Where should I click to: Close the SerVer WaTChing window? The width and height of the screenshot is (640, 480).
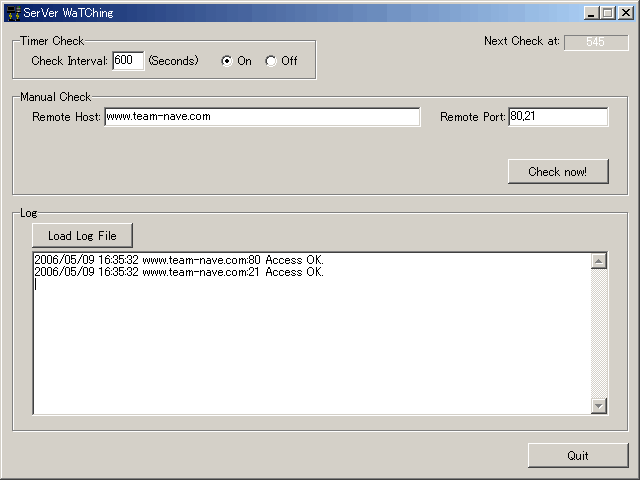(625, 13)
